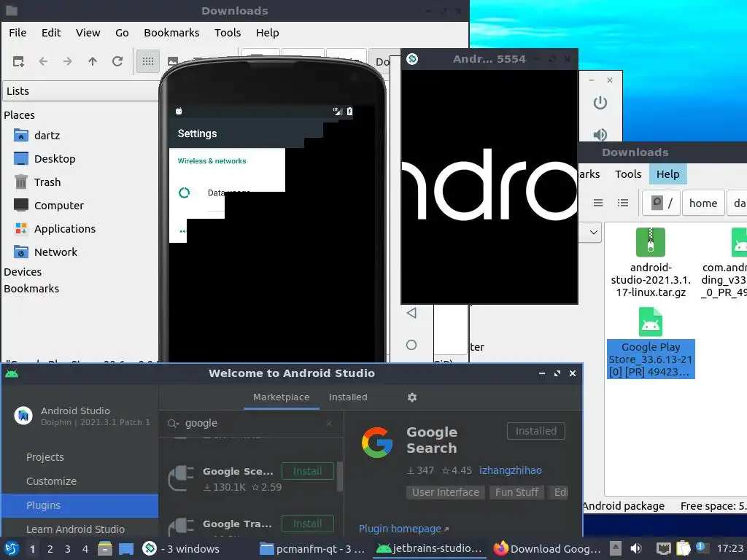Open the Lists side pane dropdown
Screen dimensions: 747x560
[x=80, y=91]
